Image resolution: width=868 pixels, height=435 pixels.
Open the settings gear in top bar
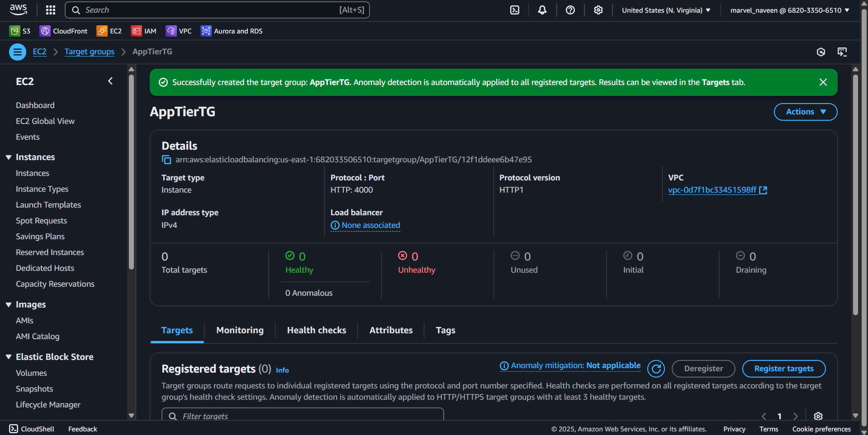pyautogui.click(x=598, y=10)
